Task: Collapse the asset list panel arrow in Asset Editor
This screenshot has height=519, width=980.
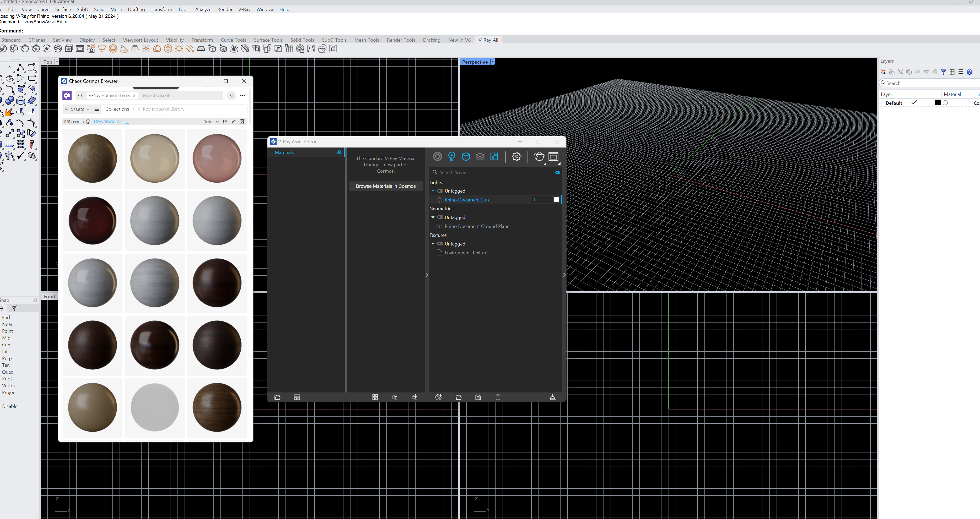Action: point(427,275)
